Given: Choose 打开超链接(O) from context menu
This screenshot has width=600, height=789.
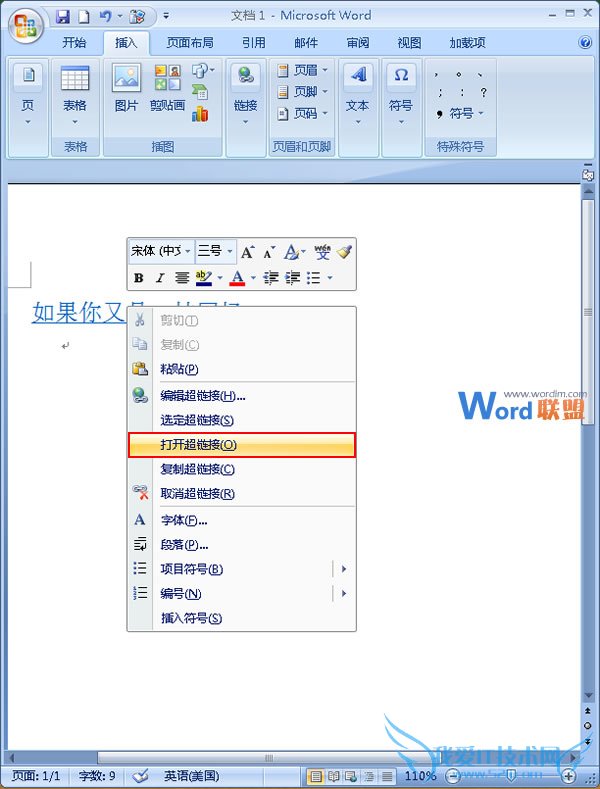Looking at the screenshot, I should point(242,445).
